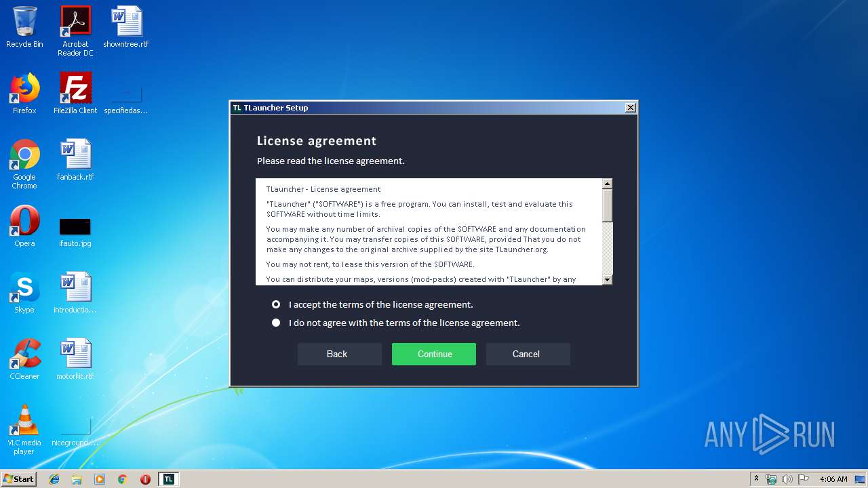Close the TLauncher Setup window
868x488 pixels.
coord(631,108)
